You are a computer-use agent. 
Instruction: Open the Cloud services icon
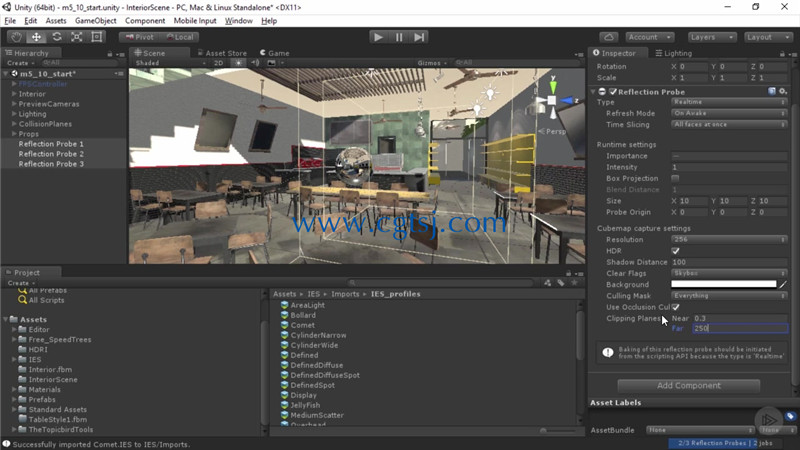coord(609,37)
